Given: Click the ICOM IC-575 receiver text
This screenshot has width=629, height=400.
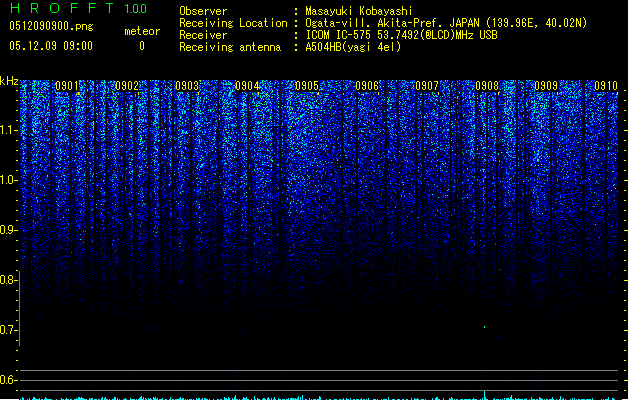Looking at the screenshot, I should click(x=402, y=35).
